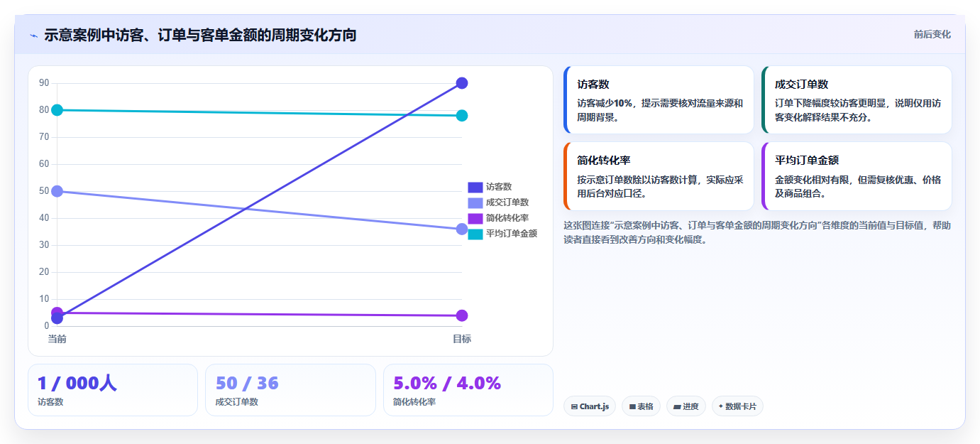Click the description paragraph starting 这张图连接
980x444 pixels.
757,232
